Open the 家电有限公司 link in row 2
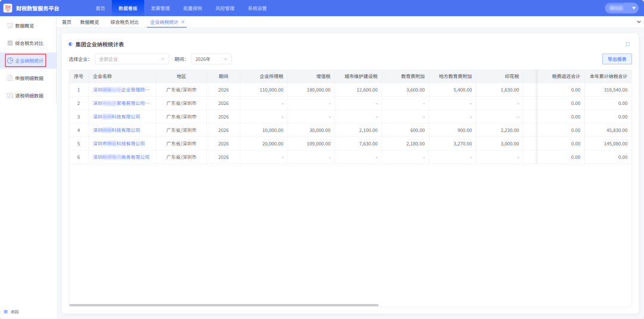This screenshot has width=644, height=319. pyautogui.click(x=122, y=103)
